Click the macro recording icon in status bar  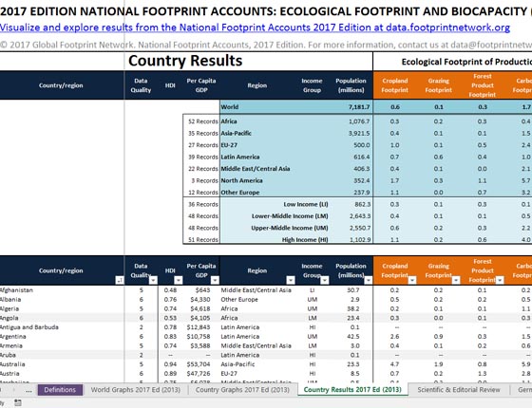click(x=18, y=403)
